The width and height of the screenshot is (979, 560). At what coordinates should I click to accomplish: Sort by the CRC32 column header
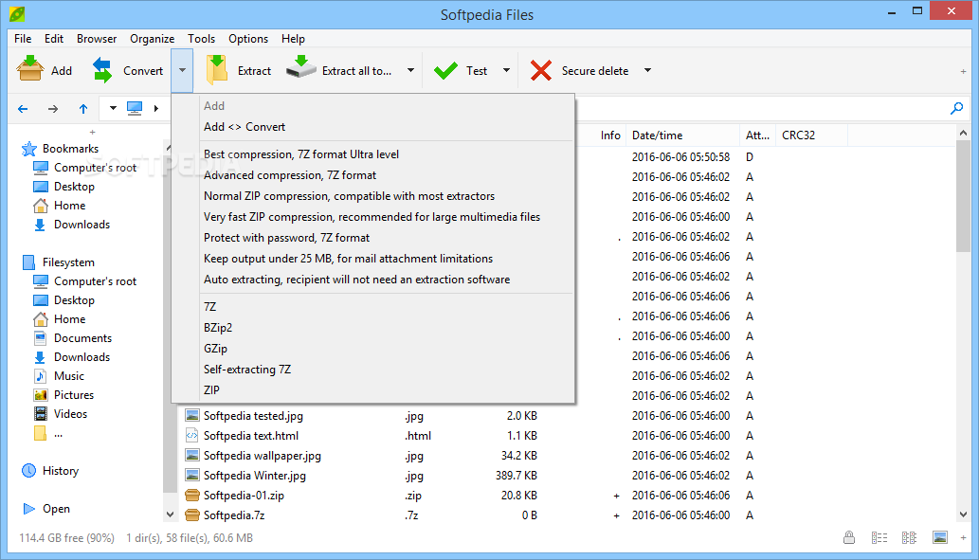coord(811,135)
